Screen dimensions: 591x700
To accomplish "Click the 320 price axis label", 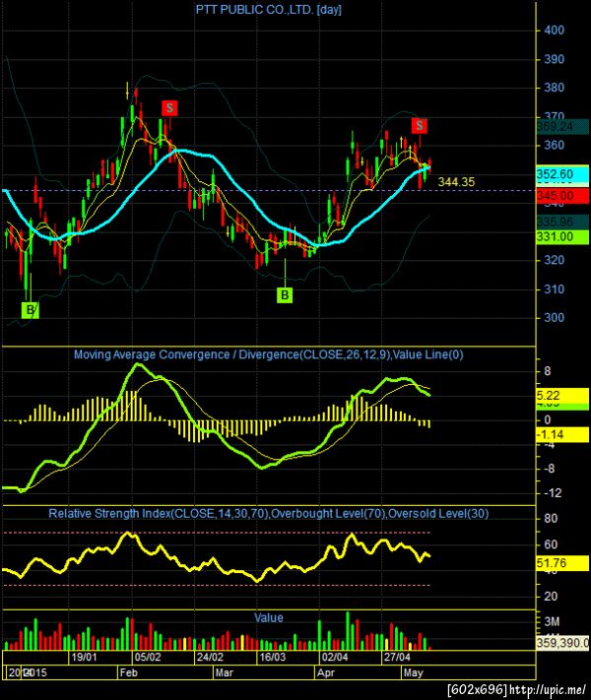I will 554,260.
